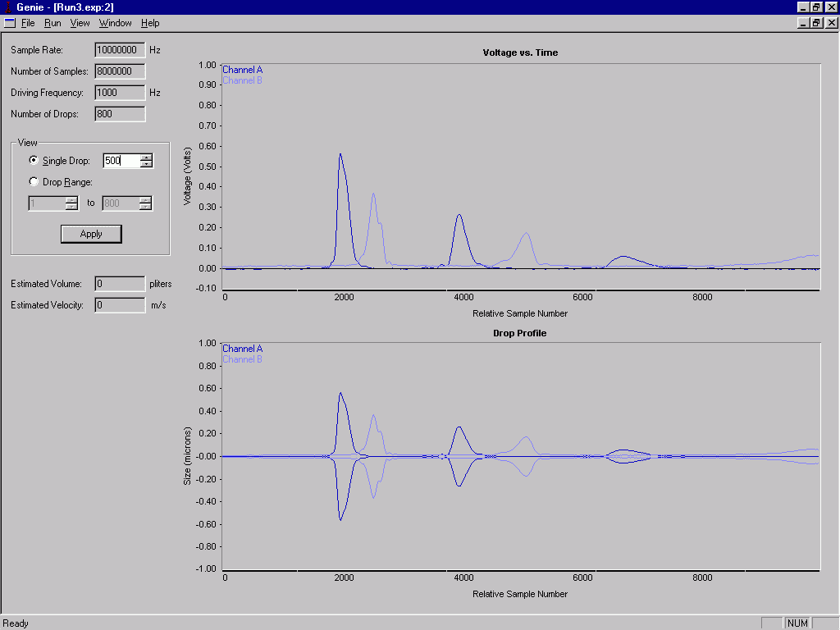This screenshot has width=840, height=630.
Task: Decrease the Single Drop value with down arrow
Action: click(146, 164)
